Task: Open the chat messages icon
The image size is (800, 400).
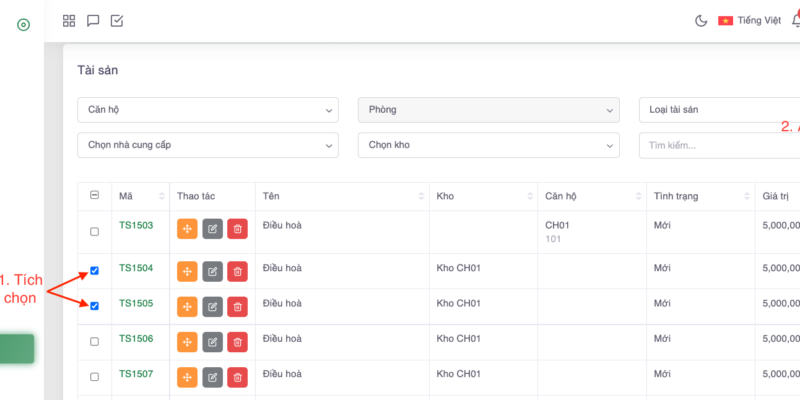Action: (x=93, y=20)
